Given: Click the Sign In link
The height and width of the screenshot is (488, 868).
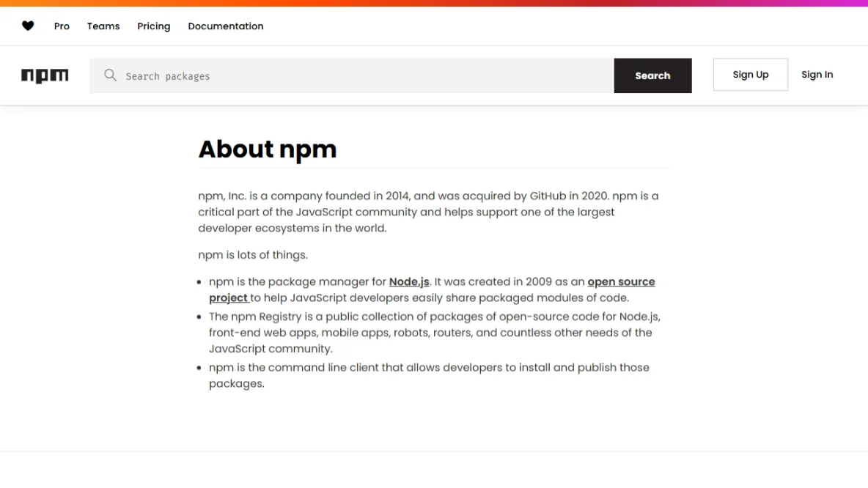Looking at the screenshot, I should (817, 74).
